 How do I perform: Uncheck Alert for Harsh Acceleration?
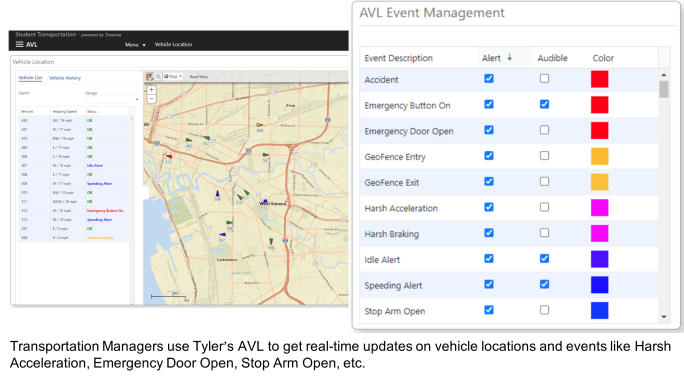489,207
